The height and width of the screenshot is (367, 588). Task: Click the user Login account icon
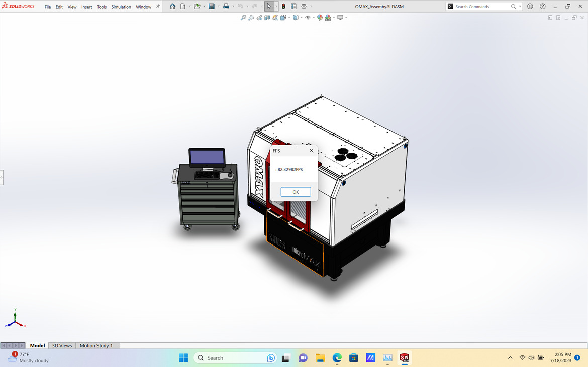pos(530,6)
